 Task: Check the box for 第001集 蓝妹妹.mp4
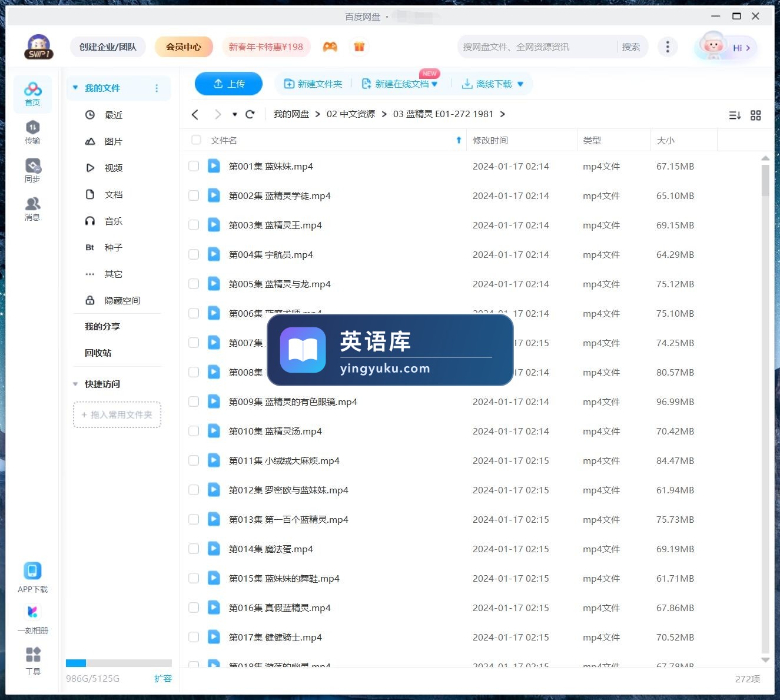click(194, 166)
